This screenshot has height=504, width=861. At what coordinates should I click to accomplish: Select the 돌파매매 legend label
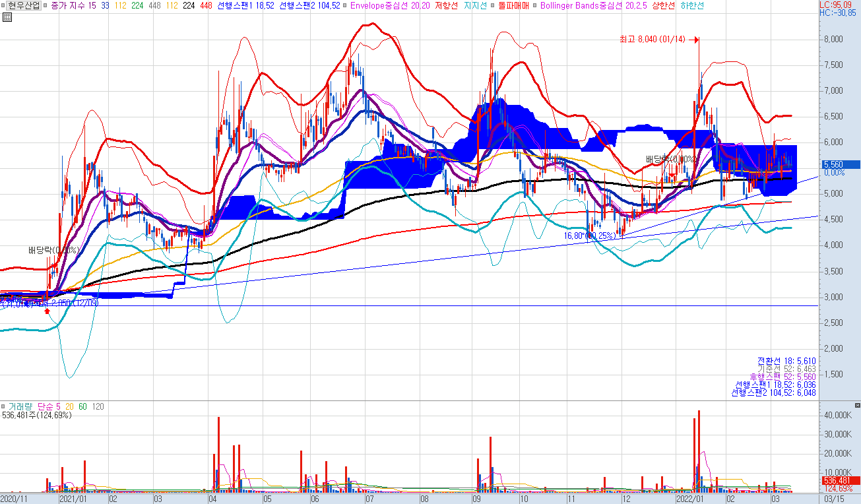coord(513,5)
